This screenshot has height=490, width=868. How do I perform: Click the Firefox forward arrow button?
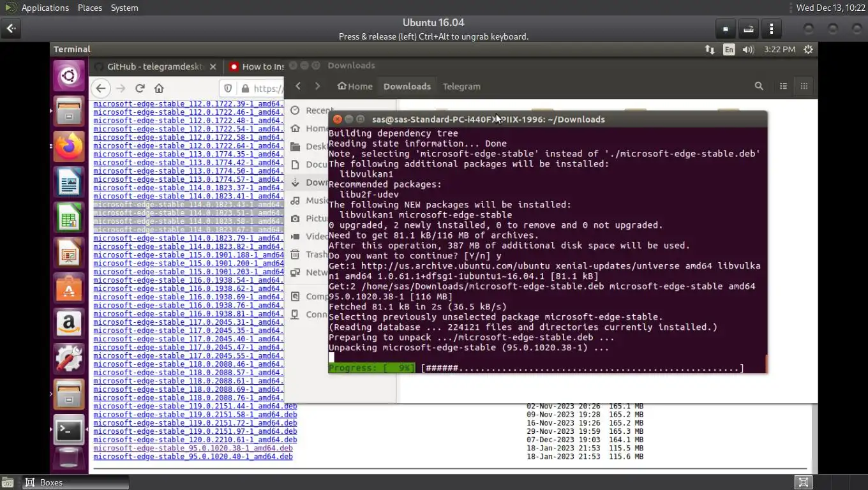pos(121,88)
